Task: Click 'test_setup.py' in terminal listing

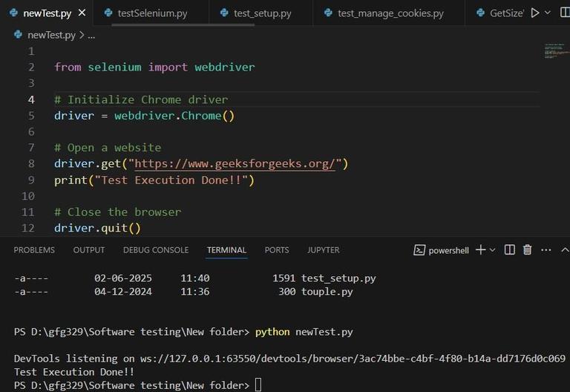Action: (338, 278)
